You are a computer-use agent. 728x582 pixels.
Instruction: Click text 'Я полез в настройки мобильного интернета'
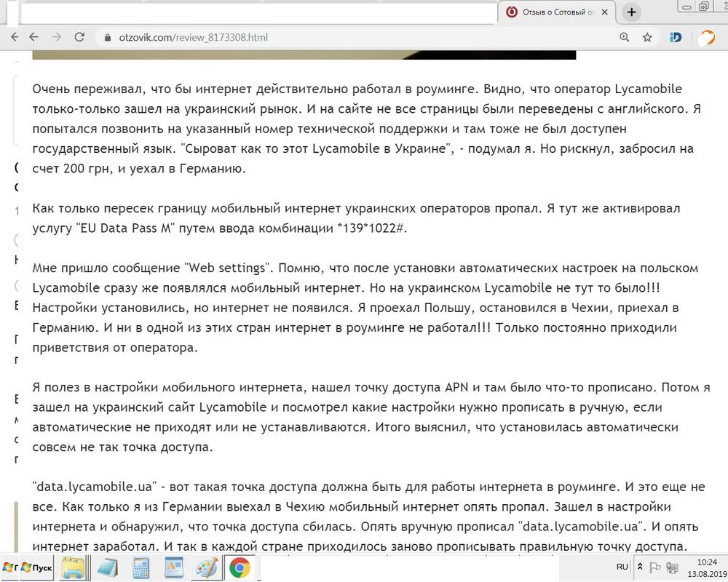168,388
